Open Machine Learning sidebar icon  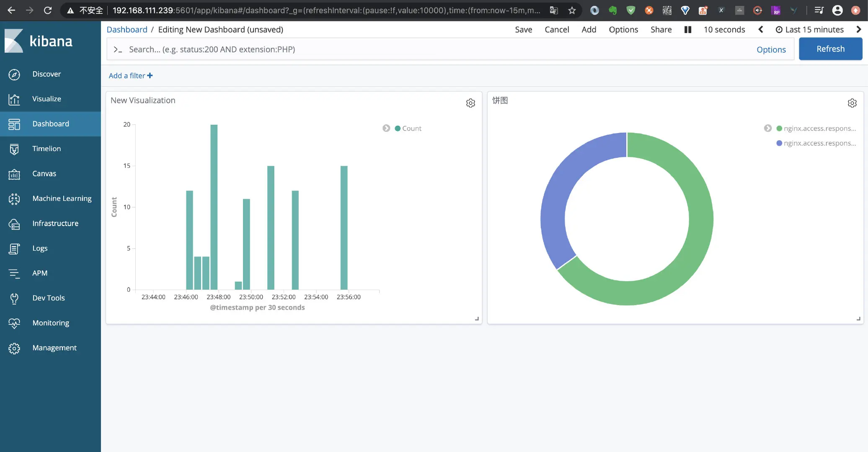point(14,199)
